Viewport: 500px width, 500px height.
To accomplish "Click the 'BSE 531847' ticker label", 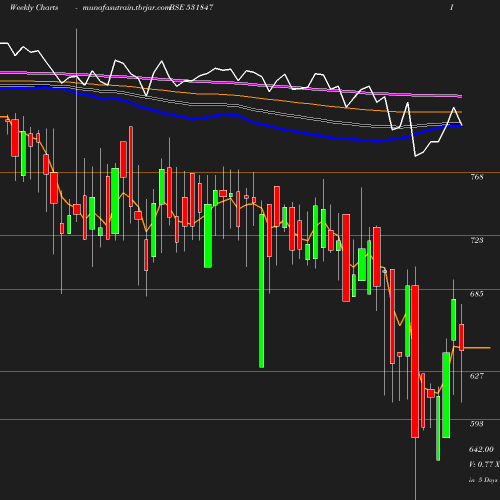I will pyautogui.click(x=191, y=7).
